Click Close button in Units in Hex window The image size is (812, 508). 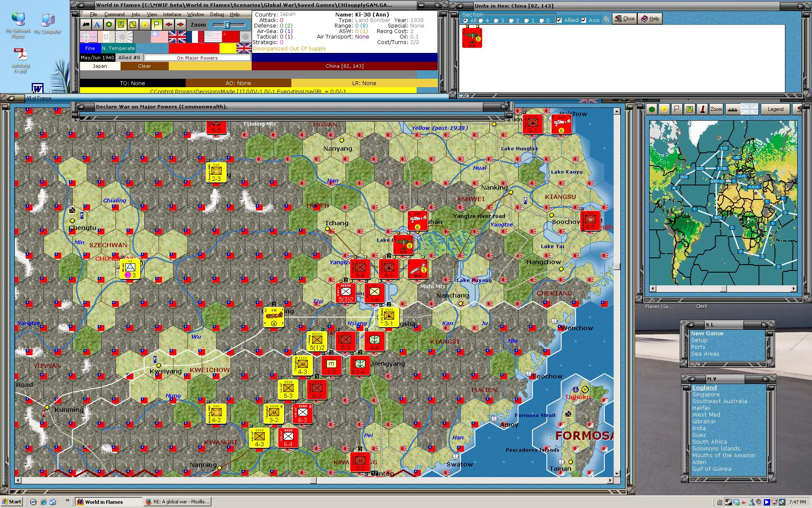click(624, 19)
